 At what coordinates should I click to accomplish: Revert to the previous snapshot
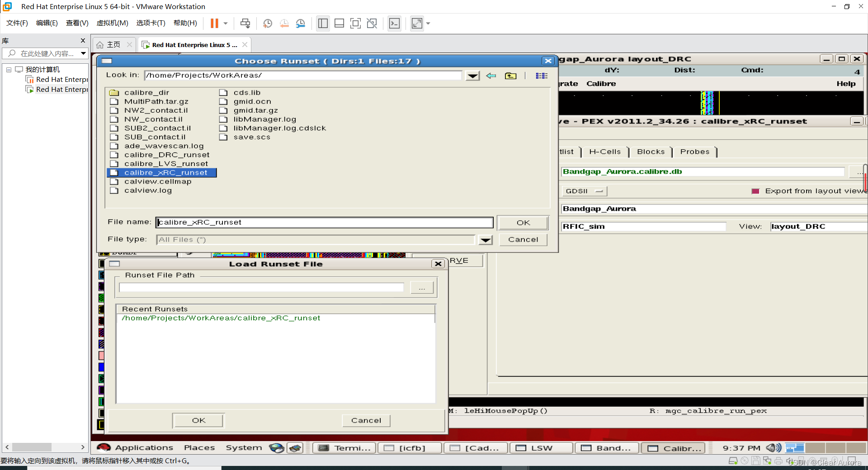coord(284,23)
